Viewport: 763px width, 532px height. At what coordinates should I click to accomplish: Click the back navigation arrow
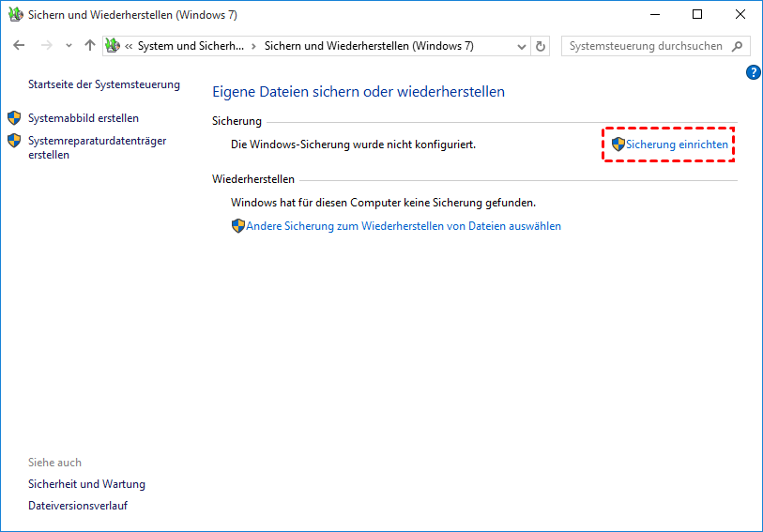click(19, 46)
